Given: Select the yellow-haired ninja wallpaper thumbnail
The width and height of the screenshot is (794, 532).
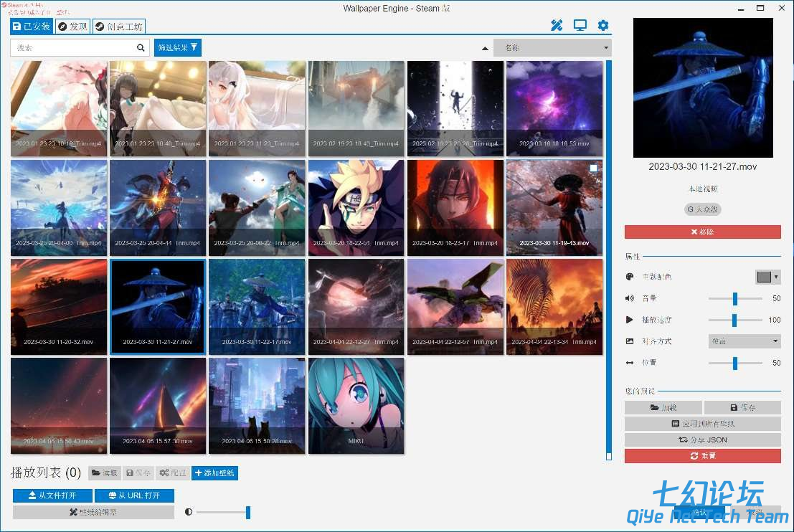Looking at the screenshot, I should pos(356,207).
